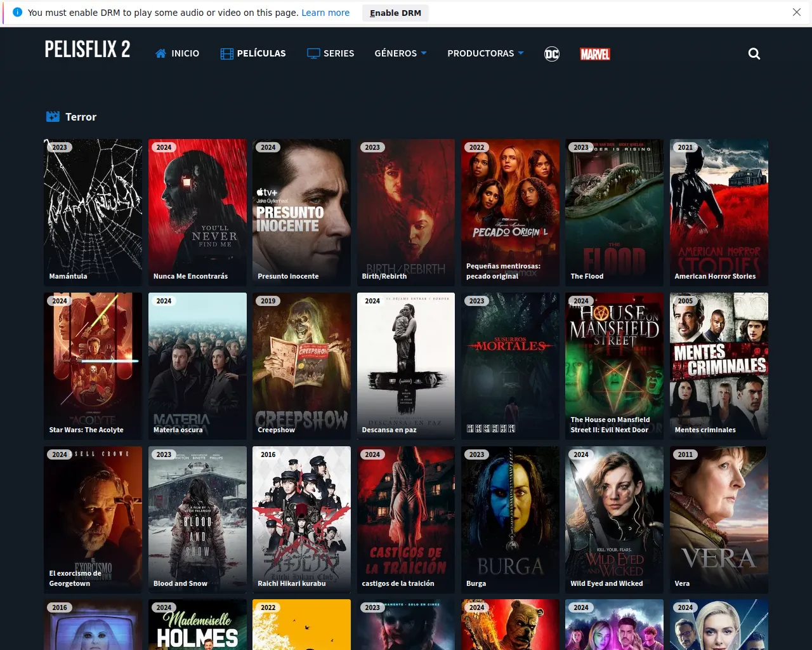Open The Flood poster
The height and width of the screenshot is (650, 812).
click(x=614, y=213)
